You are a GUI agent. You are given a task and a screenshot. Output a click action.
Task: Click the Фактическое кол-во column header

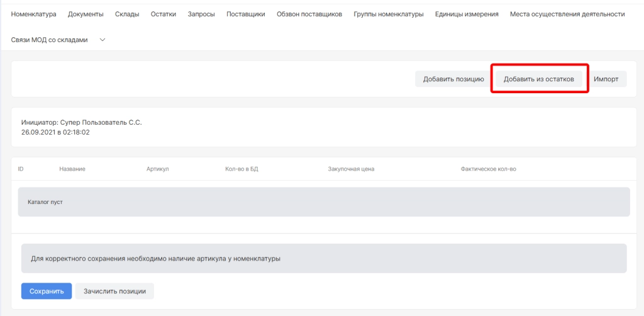point(488,169)
